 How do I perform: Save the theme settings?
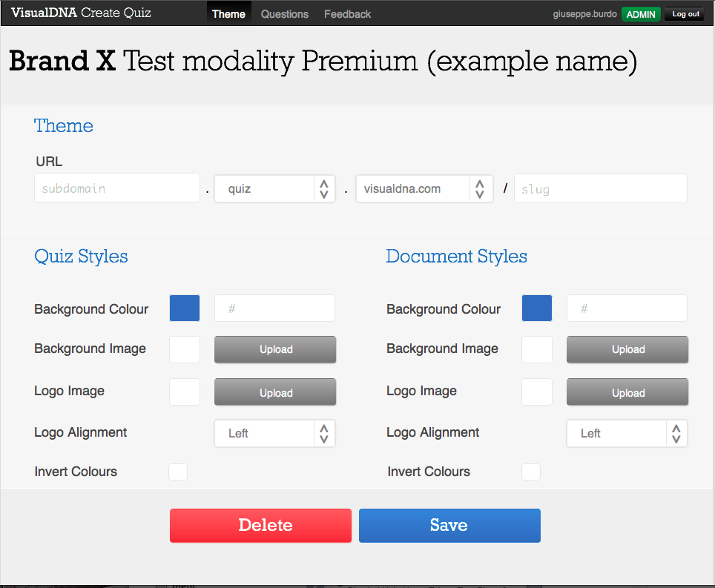[449, 526]
